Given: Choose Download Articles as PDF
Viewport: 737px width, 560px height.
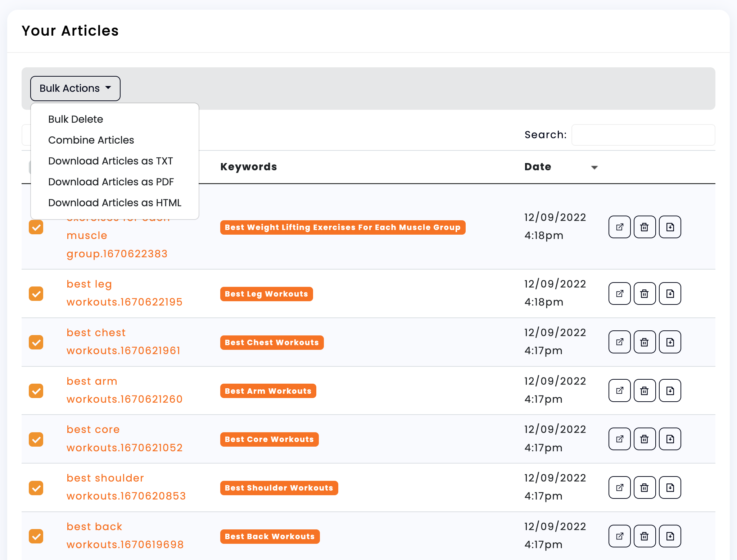Looking at the screenshot, I should pyautogui.click(x=111, y=182).
